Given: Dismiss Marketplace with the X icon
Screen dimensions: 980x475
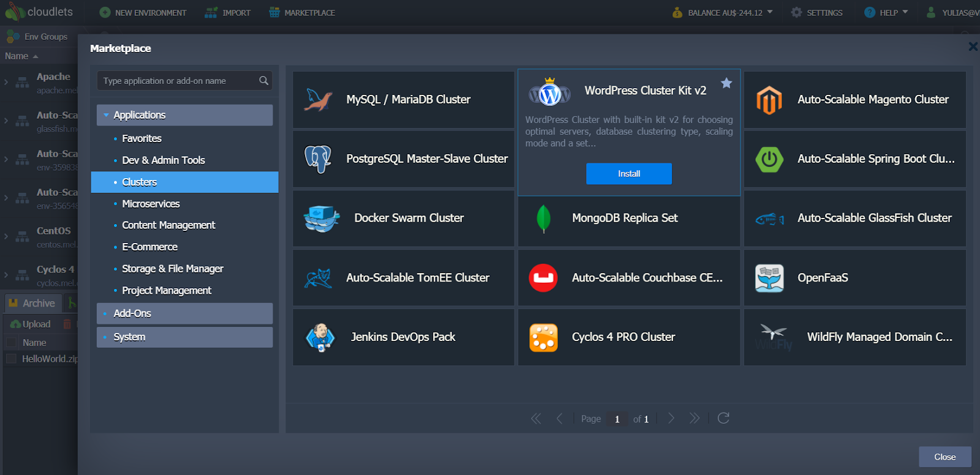Looking at the screenshot, I should pos(973,47).
